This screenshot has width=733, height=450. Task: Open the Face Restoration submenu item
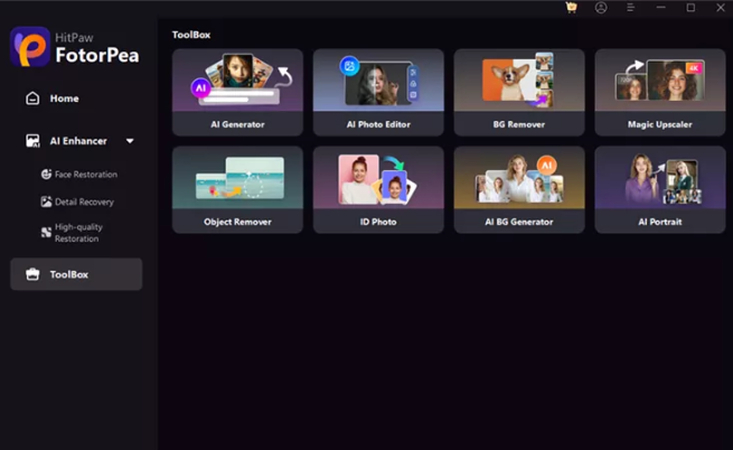point(79,174)
